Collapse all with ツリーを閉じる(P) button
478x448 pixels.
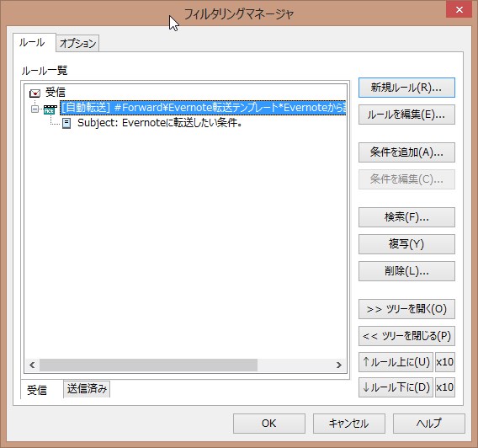click(406, 336)
